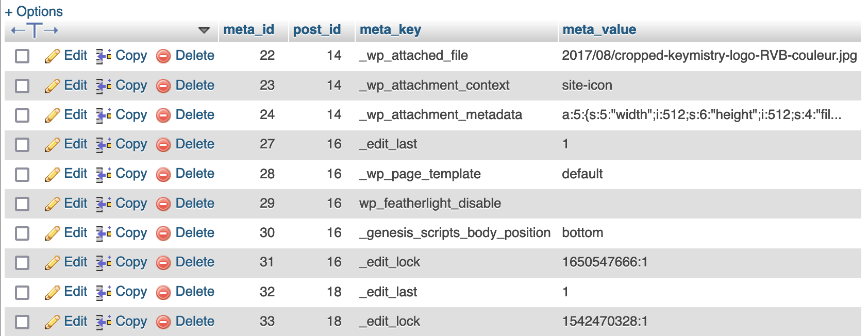
Task: Check the row checkbox for meta_id 22
Action: click(x=22, y=56)
